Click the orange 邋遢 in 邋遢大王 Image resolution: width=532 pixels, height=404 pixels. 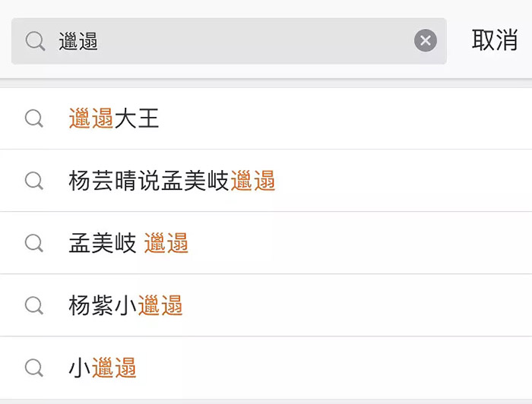pyautogui.click(x=91, y=118)
